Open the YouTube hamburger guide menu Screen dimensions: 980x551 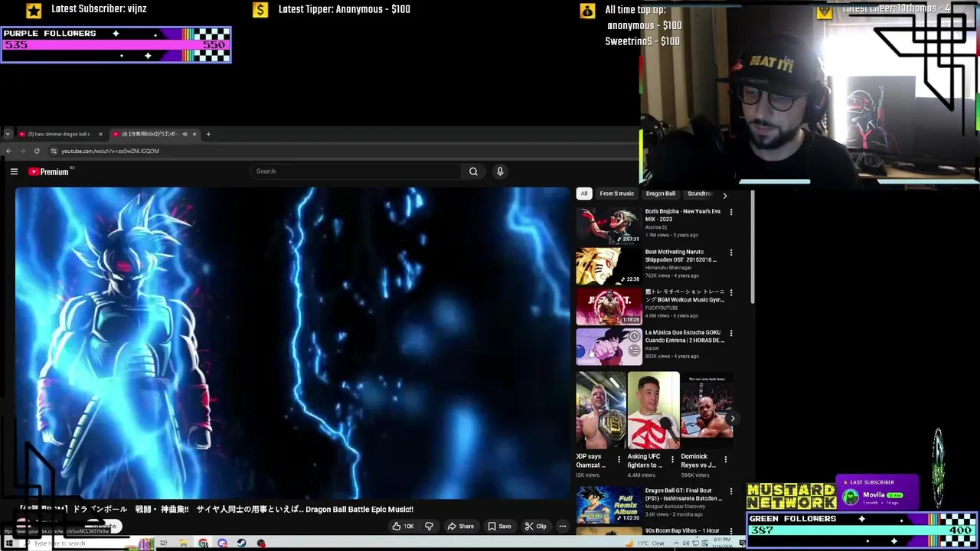[x=14, y=171]
